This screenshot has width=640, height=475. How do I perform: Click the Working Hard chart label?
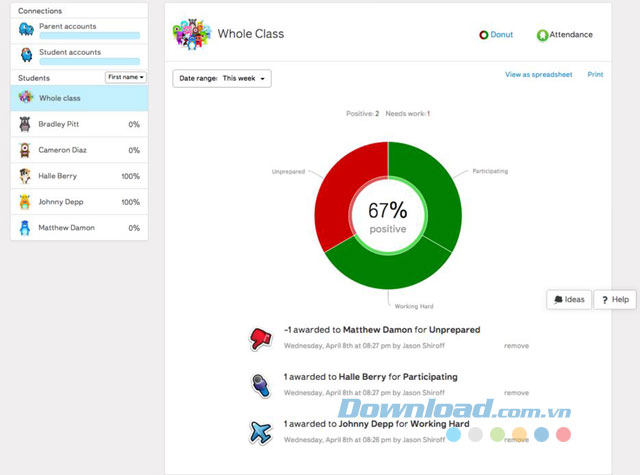point(414,306)
